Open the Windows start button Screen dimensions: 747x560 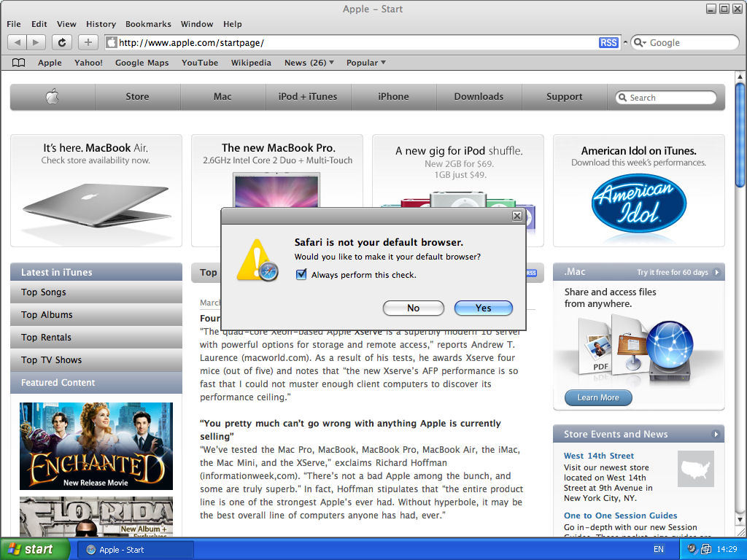[34, 549]
